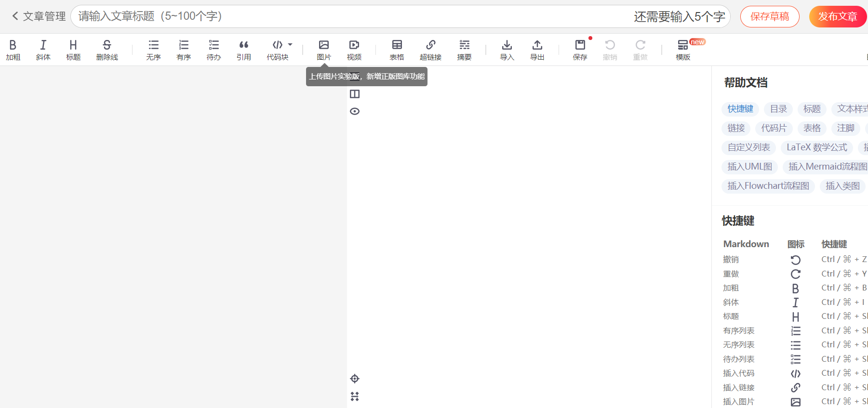Select the 链接 help tag
Image resolution: width=868 pixels, height=408 pixels.
pyautogui.click(x=736, y=128)
